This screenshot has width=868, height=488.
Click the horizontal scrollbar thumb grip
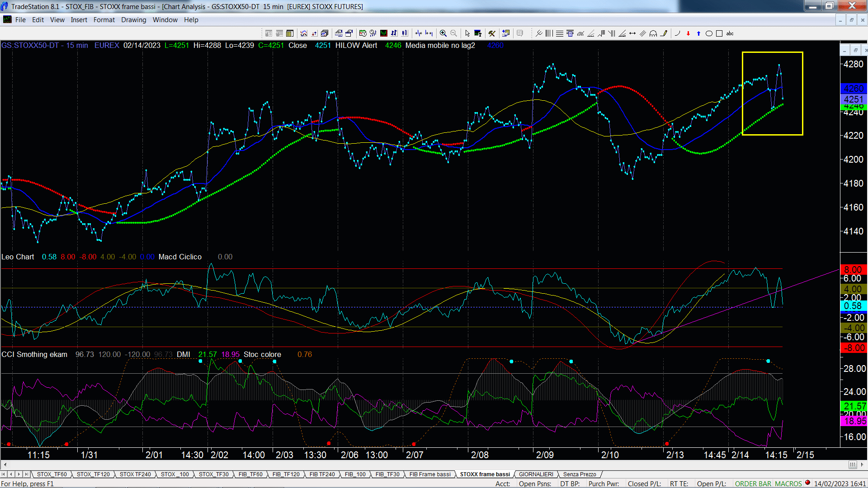(853, 465)
